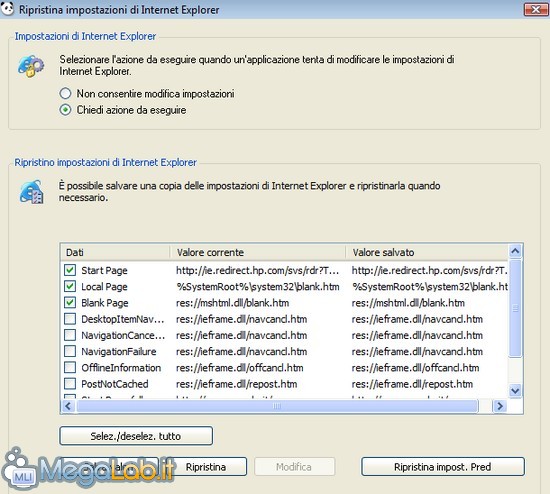Click saved value 'res://ieframe.dll/repost.htm'
Screen dimensions: 550x494
pyautogui.click(x=412, y=384)
